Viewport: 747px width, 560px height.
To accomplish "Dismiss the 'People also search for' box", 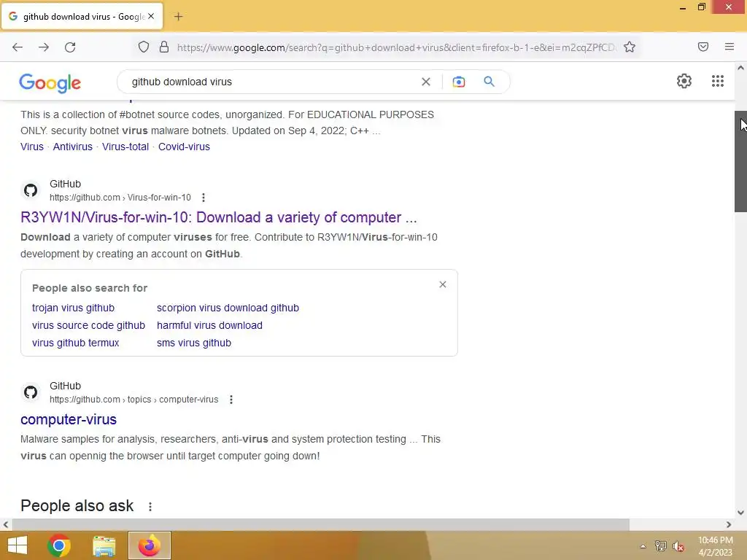I will click(443, 284).
